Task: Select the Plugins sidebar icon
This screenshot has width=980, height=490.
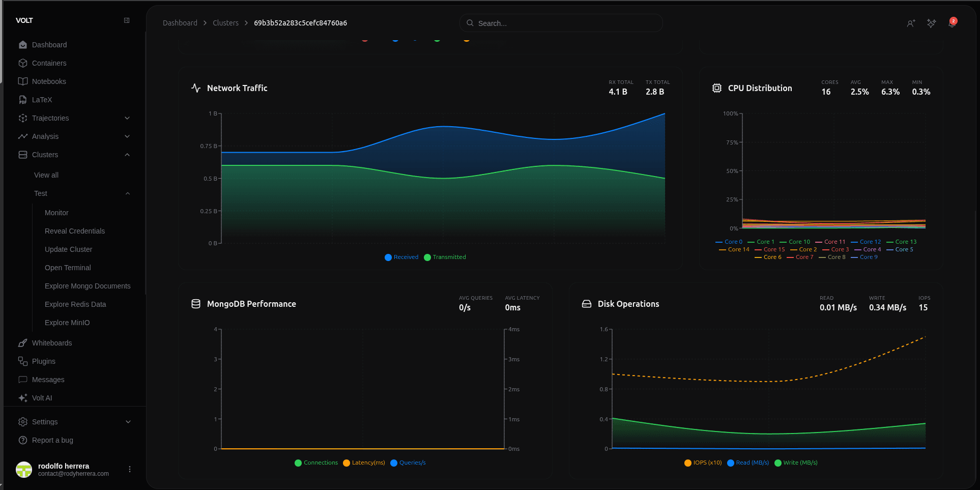Action: tap(22, 361)
